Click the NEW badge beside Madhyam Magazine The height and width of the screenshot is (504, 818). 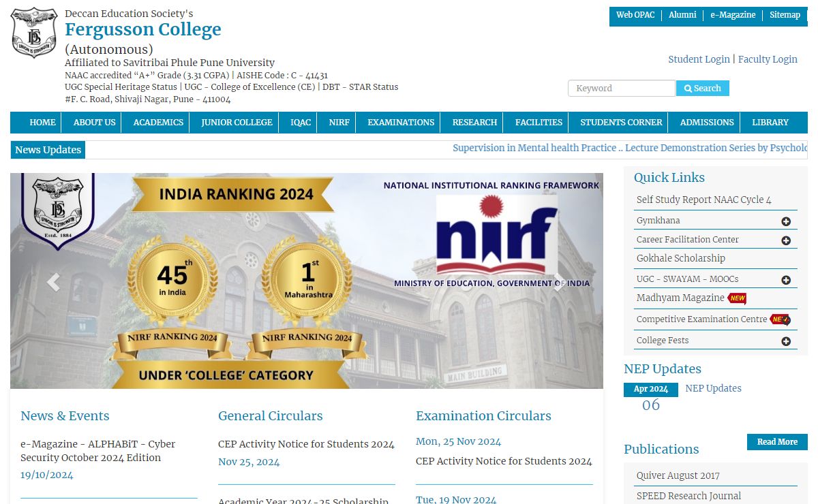(737, 298)
